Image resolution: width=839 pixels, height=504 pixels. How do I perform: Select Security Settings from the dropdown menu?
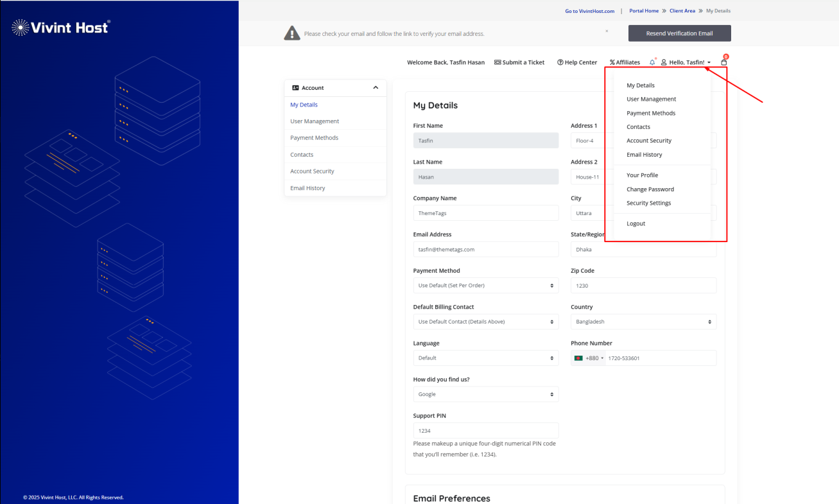click(x=648, y=203)
